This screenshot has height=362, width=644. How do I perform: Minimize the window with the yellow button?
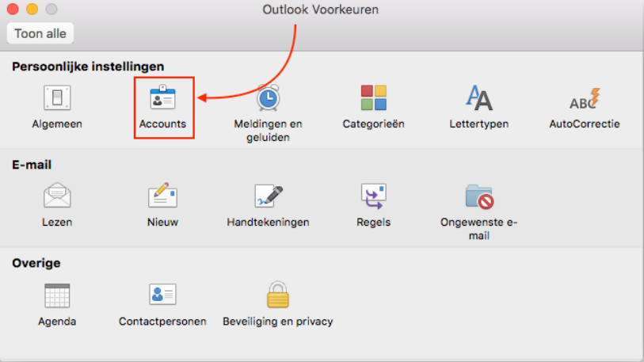(x=32, y=10)
